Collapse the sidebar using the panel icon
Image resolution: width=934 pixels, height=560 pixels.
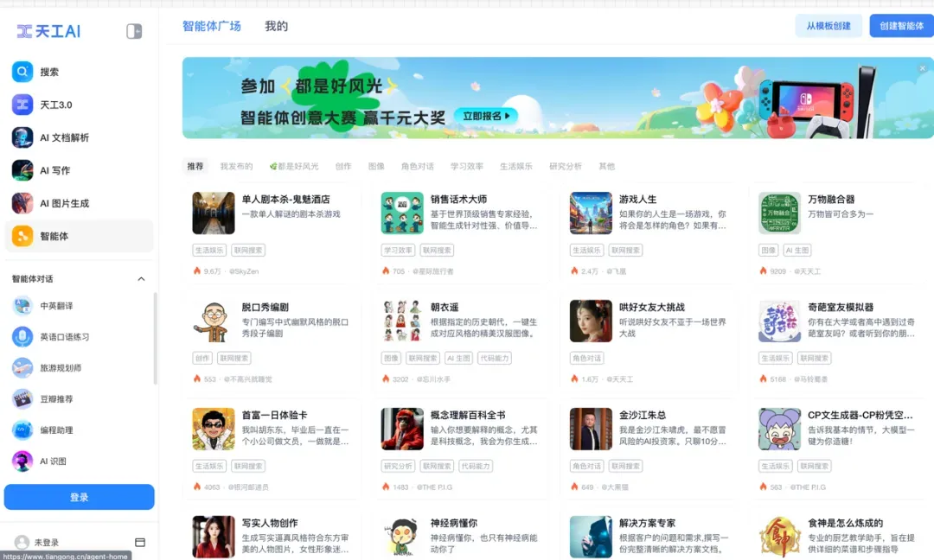134,31
